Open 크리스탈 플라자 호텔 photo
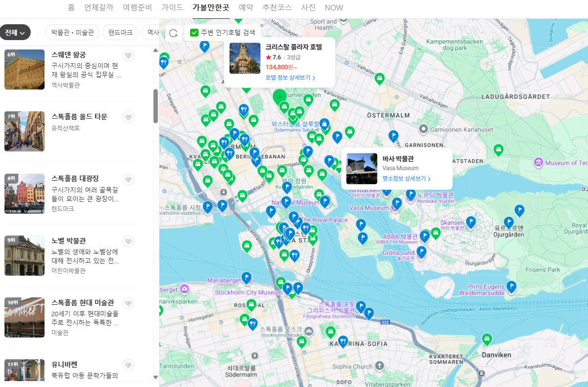Screen dimensions: 588x387 tap(245, 58)
